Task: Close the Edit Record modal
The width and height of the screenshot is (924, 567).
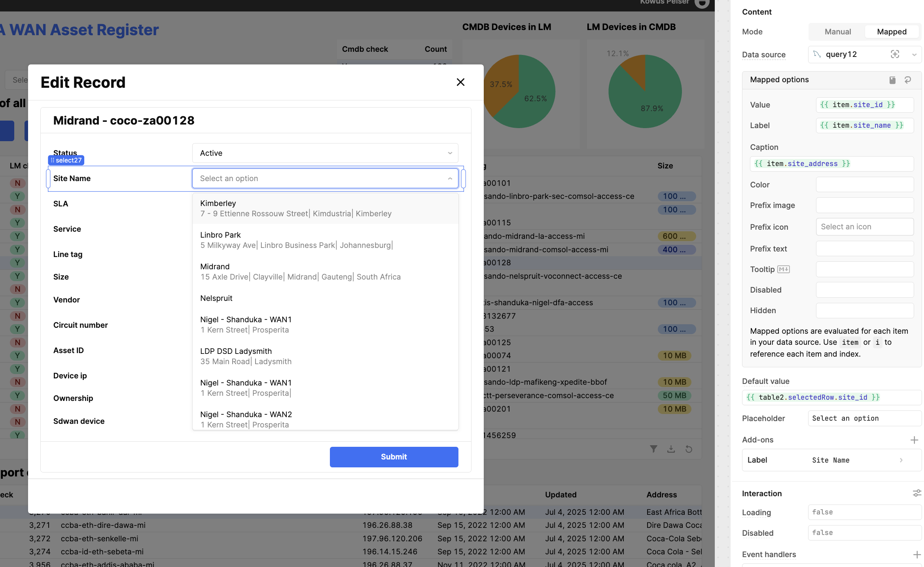Action: 460,82
